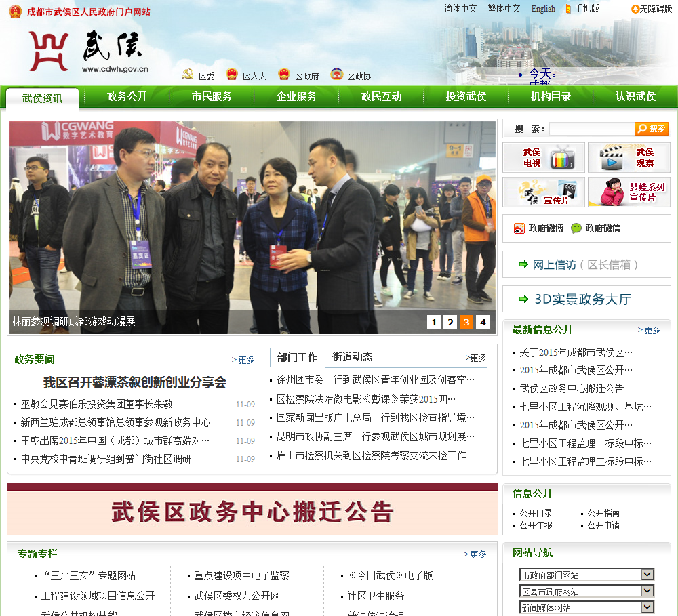Screen dimensions: 678x616
Task: Click the 政府微信 WeChat icon
Action: click(x=576, y=228)
